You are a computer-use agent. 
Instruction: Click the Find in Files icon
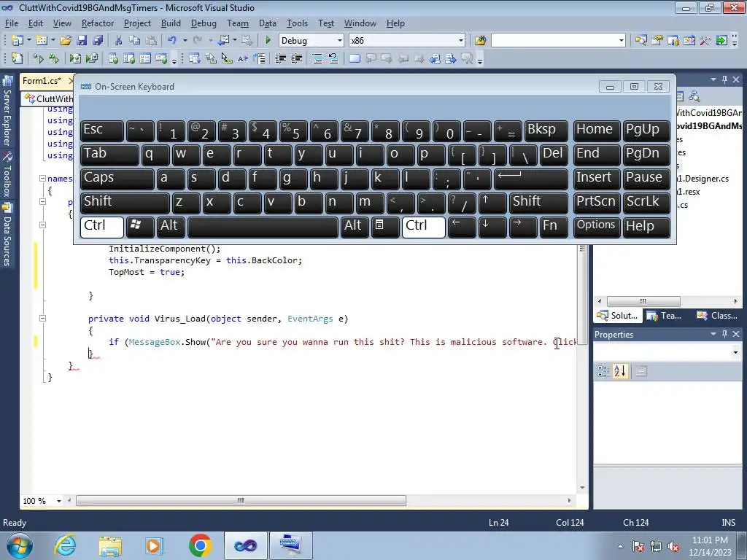coord(480,41)
